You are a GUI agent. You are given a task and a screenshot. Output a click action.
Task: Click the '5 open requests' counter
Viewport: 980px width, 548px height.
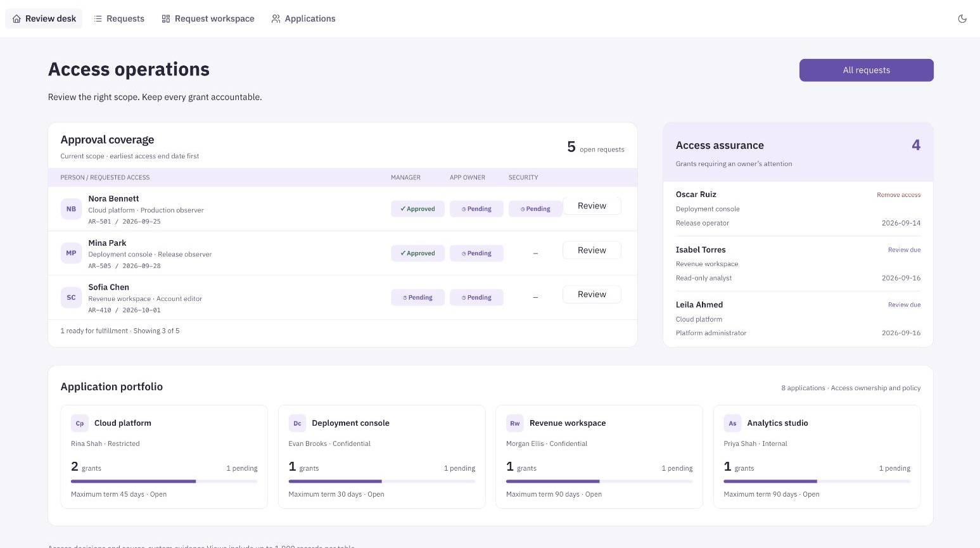pos(595,148)
